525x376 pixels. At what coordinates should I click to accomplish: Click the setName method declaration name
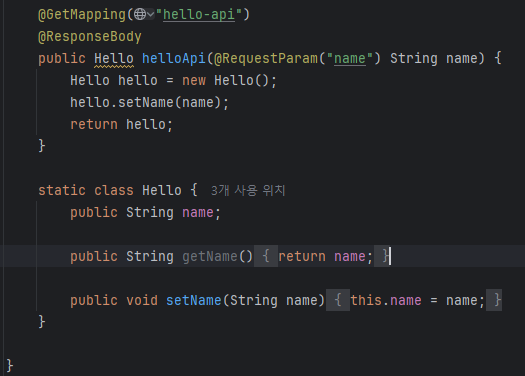(x=194, y=300)
